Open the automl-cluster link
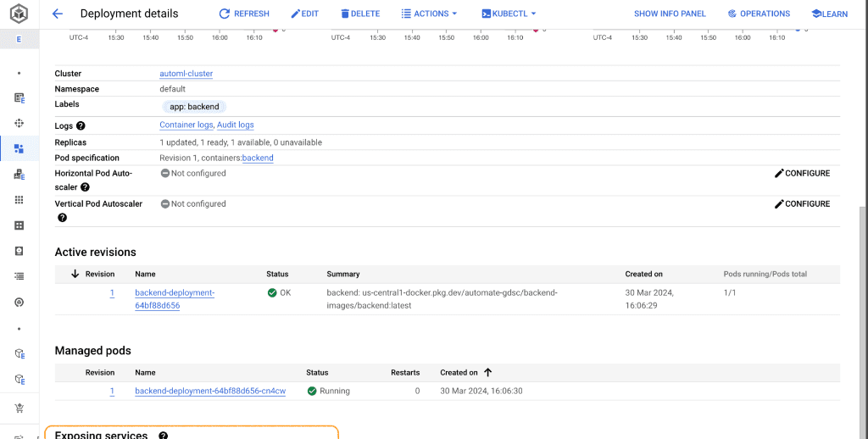 pos(186,74)
